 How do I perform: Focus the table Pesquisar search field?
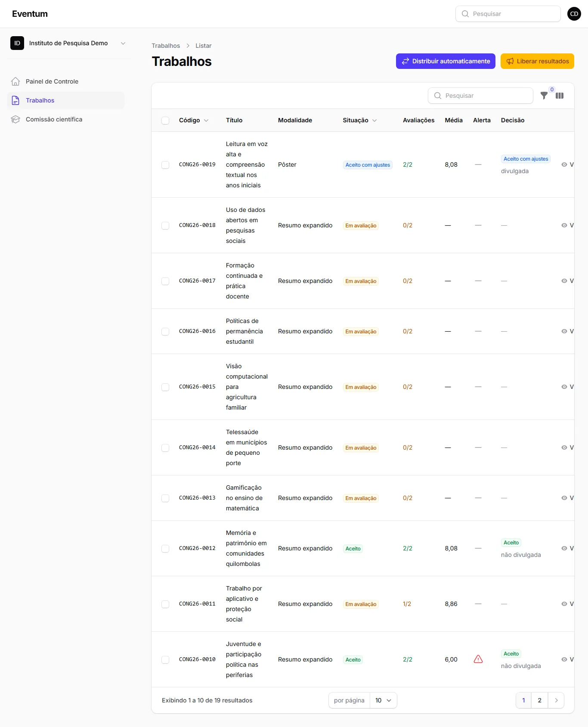click(480, 96)
